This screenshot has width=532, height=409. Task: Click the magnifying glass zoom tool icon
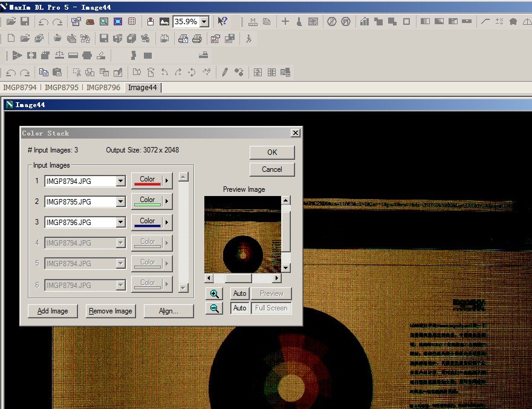coord(104,21)
